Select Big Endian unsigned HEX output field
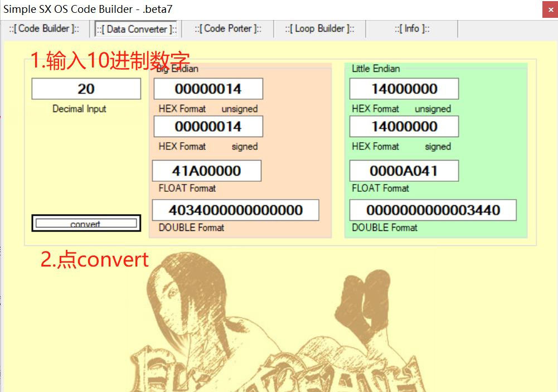 [208, 89]
